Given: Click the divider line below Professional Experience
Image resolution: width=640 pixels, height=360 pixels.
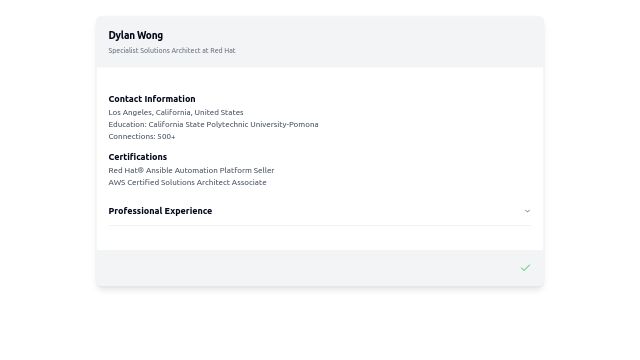Looking at the screenshot, I should pos(320,225).
